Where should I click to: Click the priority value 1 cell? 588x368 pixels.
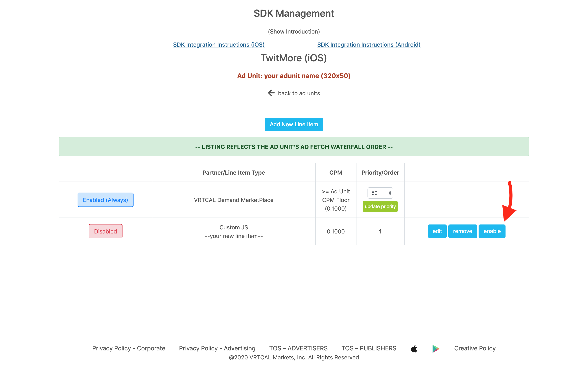(380, 231)
